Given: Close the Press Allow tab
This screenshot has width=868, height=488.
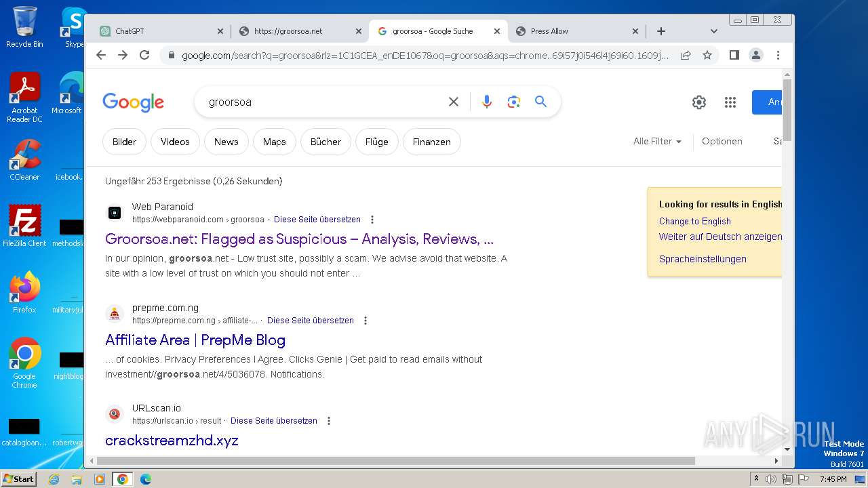Looking at the screenshot, I should [635, 31].
